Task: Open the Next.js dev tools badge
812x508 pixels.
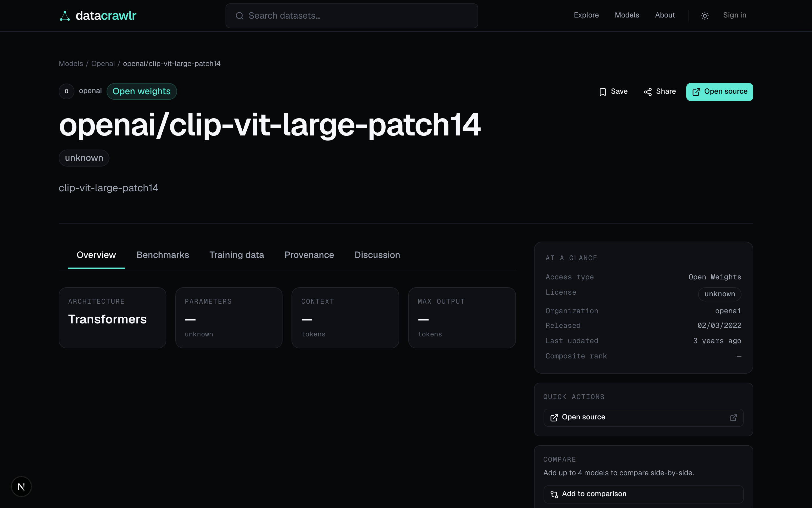Action: pos(21,486)
